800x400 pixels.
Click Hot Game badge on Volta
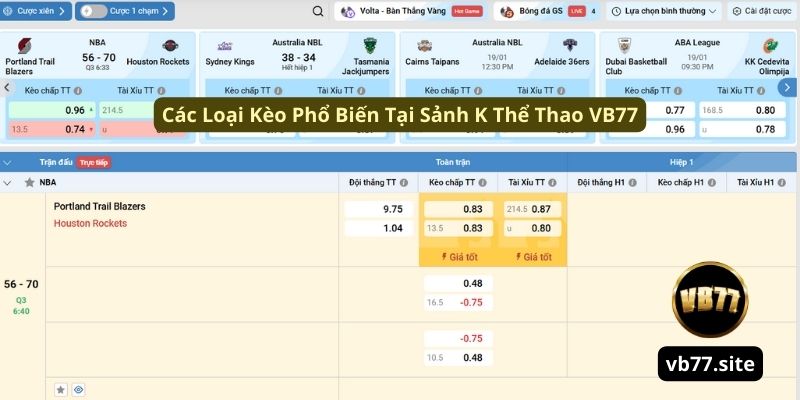tap(467, 11)
